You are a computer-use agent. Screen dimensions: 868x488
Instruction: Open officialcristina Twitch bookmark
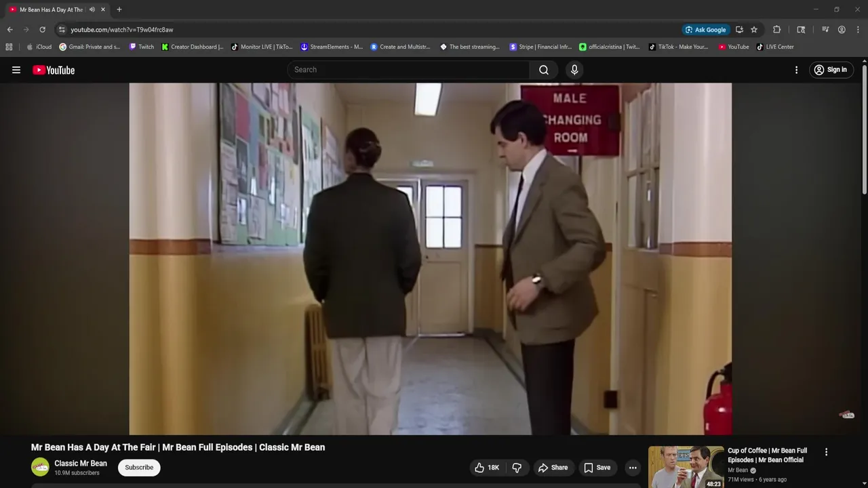[610, 47]
